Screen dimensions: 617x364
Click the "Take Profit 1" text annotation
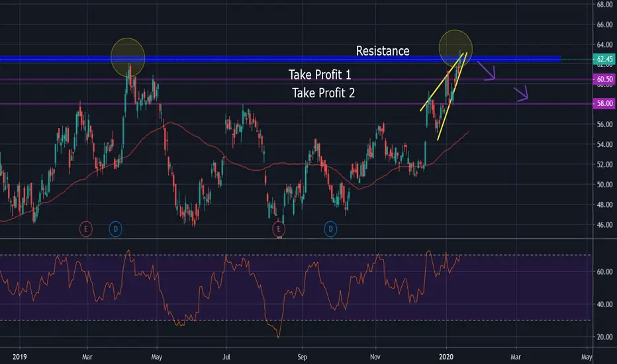(320, 74)
